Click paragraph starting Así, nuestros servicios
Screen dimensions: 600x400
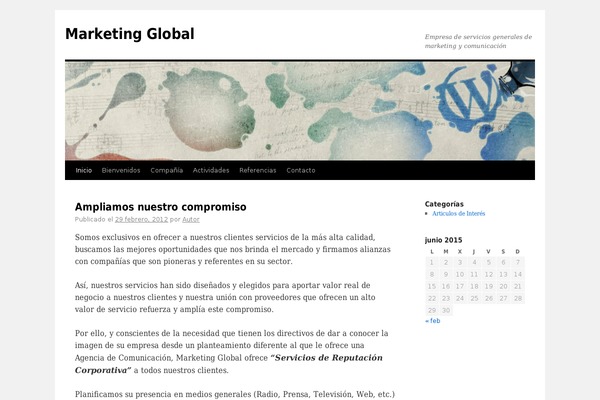225,297
